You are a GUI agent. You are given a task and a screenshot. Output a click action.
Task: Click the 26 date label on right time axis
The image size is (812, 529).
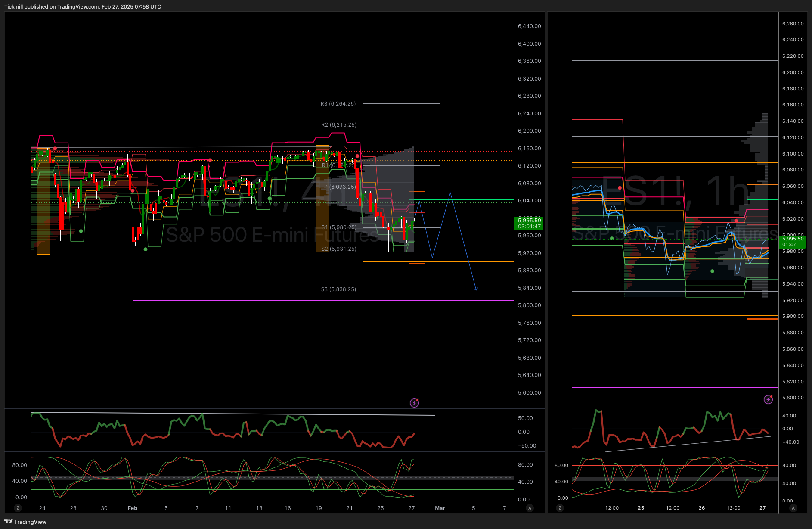(702, 508)
